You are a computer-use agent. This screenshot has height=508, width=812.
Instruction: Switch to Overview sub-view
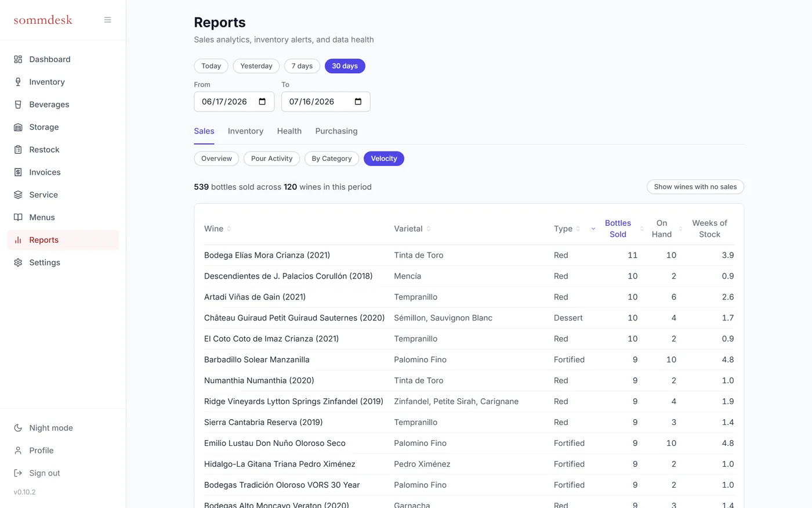(216, 158)
